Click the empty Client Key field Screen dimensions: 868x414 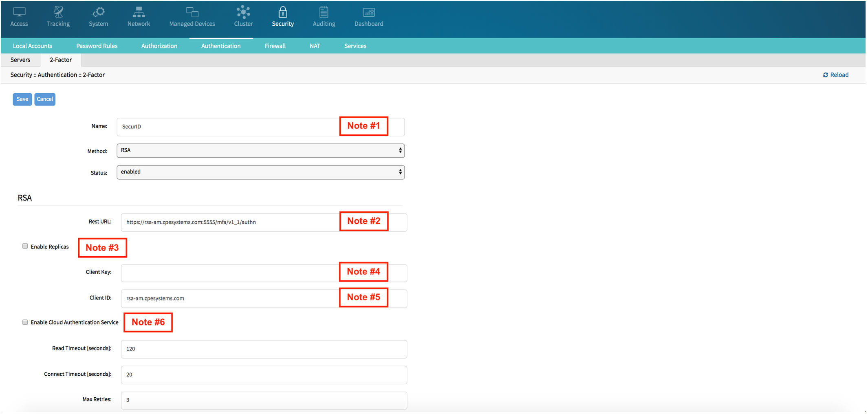(264, 273)
